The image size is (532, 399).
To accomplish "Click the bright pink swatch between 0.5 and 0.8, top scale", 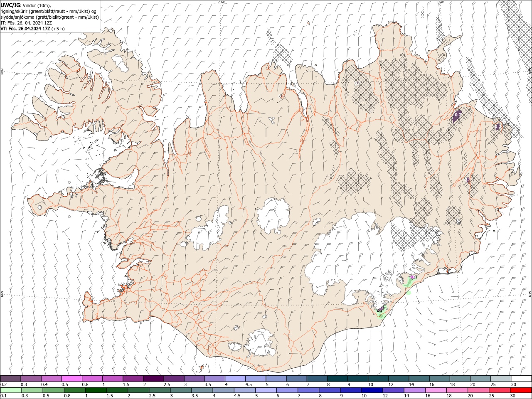I will [x=71, y=379].
